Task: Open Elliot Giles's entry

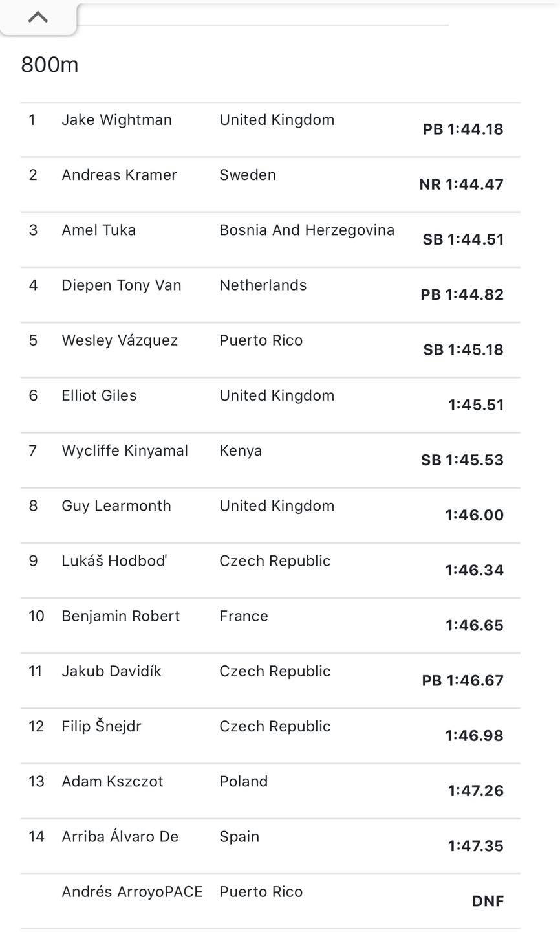Action: click(99, 395)
